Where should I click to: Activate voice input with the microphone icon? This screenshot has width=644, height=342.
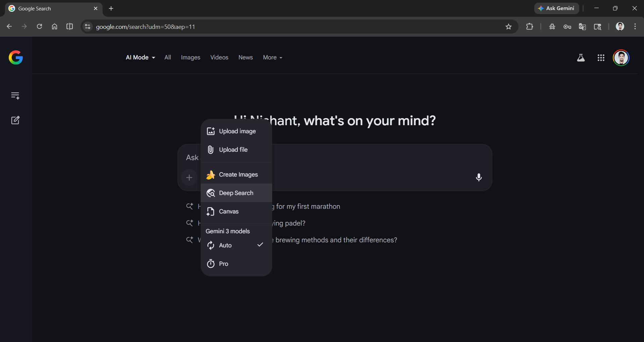[x=479, y=177]
